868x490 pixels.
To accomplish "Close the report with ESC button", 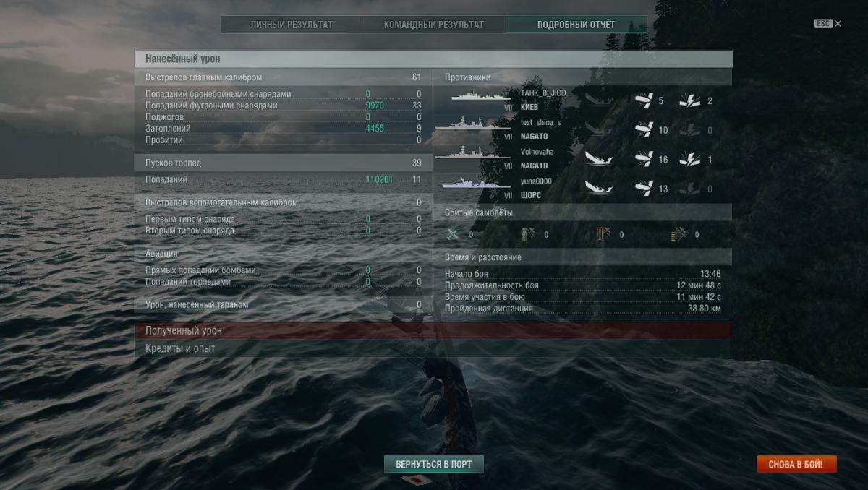I will [x=827, y=24].
